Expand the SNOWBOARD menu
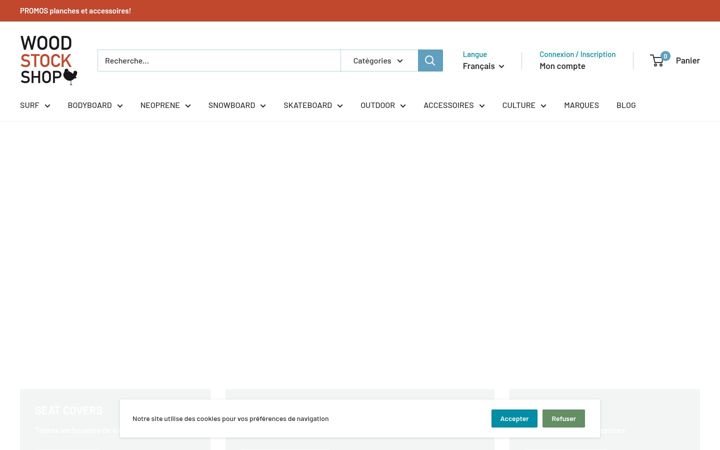This screenshot has width=720, height=450. [237, 105]
